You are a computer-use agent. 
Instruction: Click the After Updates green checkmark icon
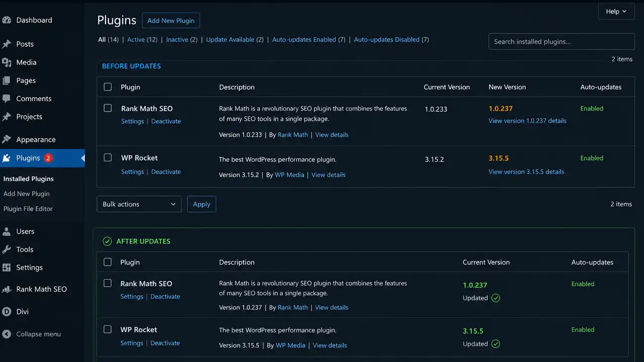click(107, 241)
